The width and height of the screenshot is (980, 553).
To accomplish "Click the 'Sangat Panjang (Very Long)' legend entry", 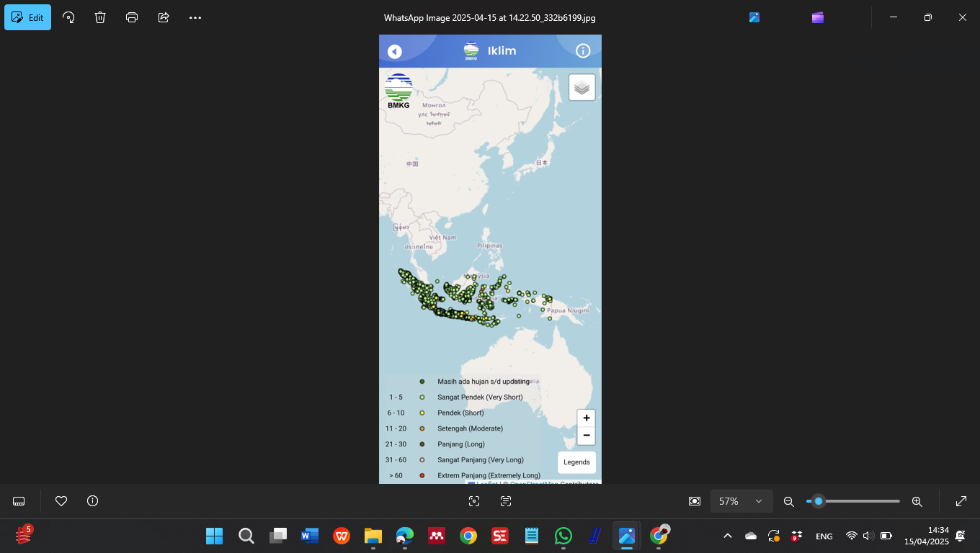I will (x=481, y=460).
